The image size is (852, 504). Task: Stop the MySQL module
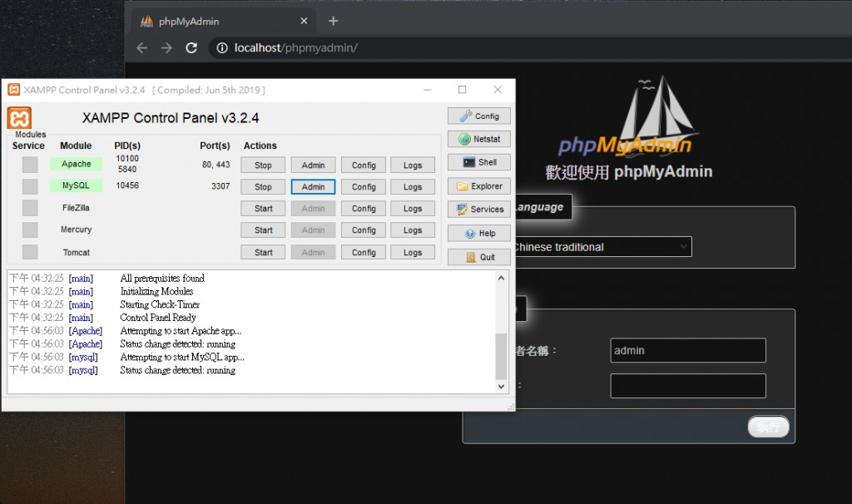(263, 187)
